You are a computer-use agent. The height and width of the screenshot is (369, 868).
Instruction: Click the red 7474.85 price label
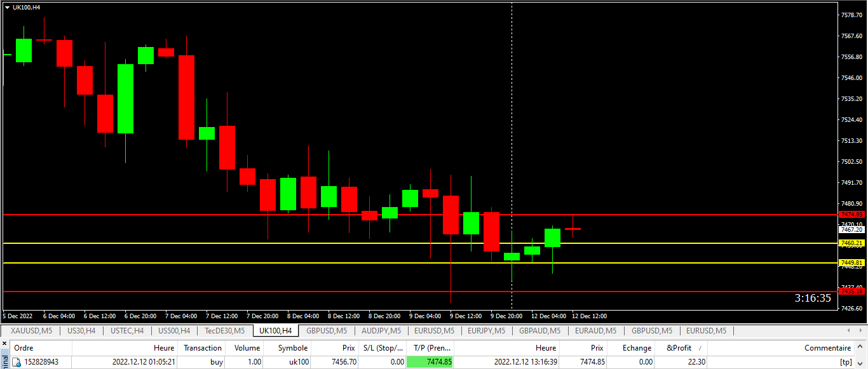[851, 215]
